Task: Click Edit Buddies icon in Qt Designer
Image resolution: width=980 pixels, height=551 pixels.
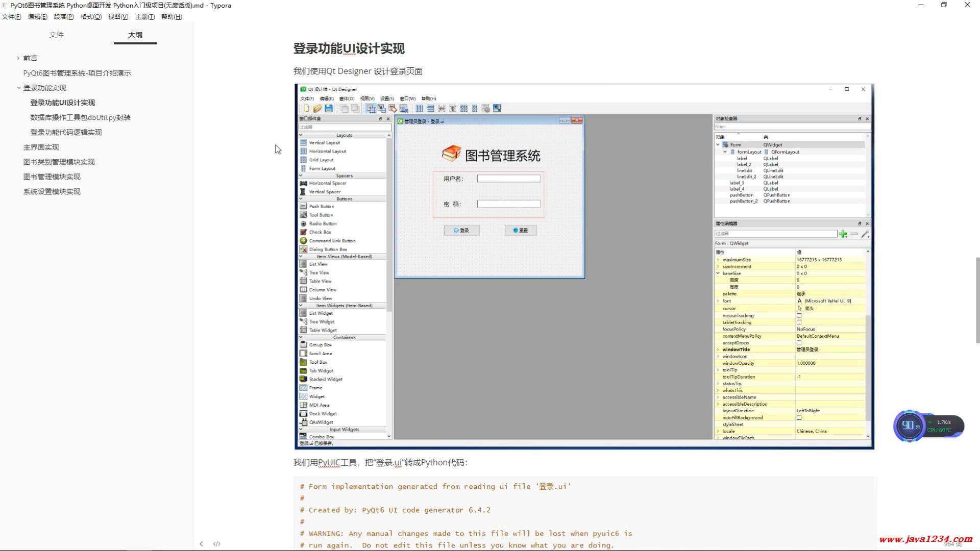Action: click(x=393, y=108)
